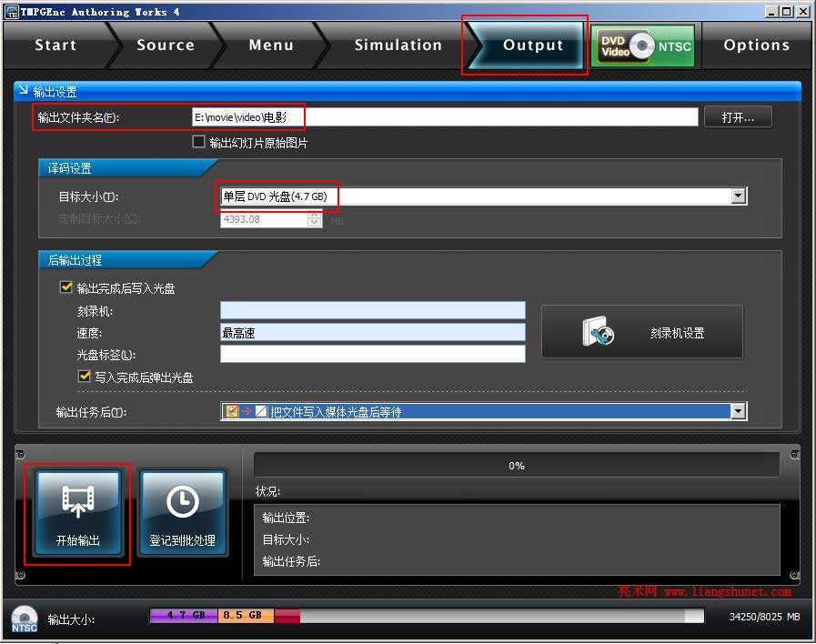The width and height of the screenshot is (816, 644).
Task: Select the Output step tab
Action: pyautogui.click(x=532, y=45)
